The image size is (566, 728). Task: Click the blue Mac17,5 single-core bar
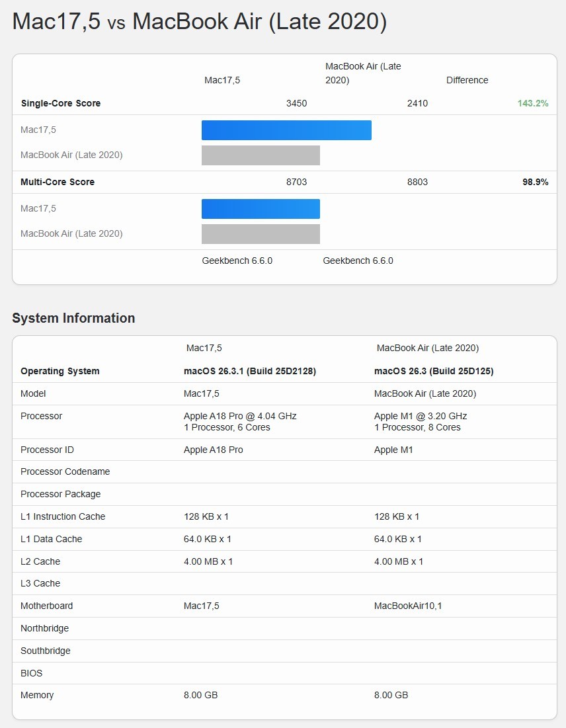tap(286, 130)
